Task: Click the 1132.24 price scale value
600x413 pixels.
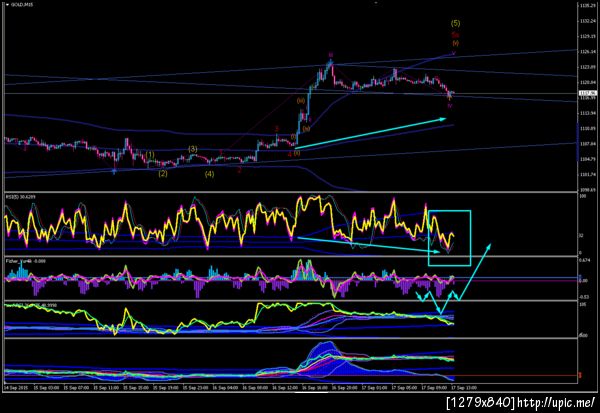Action: click(x=586, y=21)
